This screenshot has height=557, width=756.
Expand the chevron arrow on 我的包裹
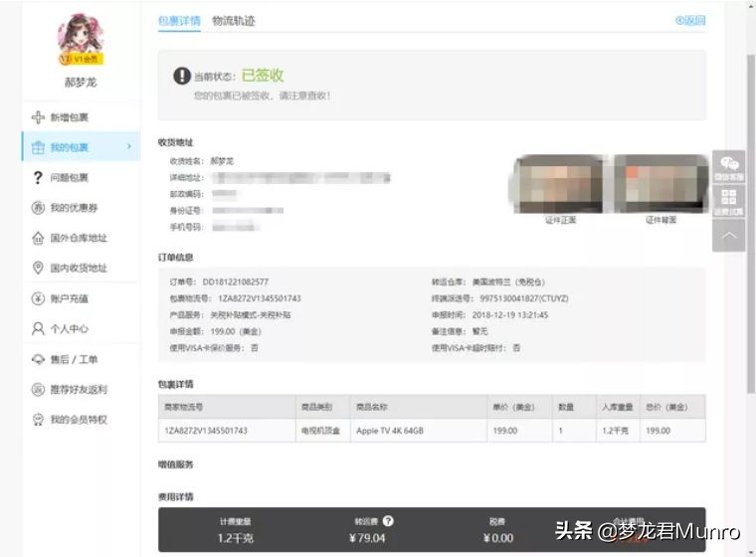click(x=128, y=146)
